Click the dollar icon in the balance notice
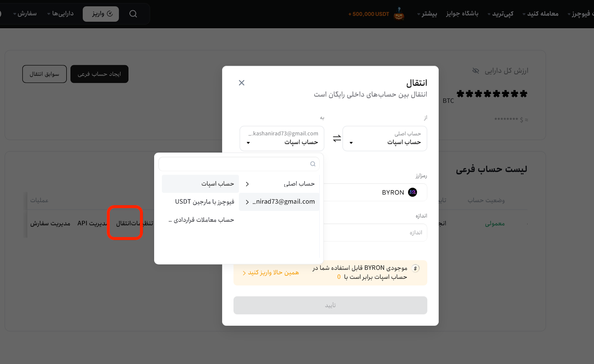Viewport: 594px width, 364px height. pyautogui.click(x=416, y=268)
